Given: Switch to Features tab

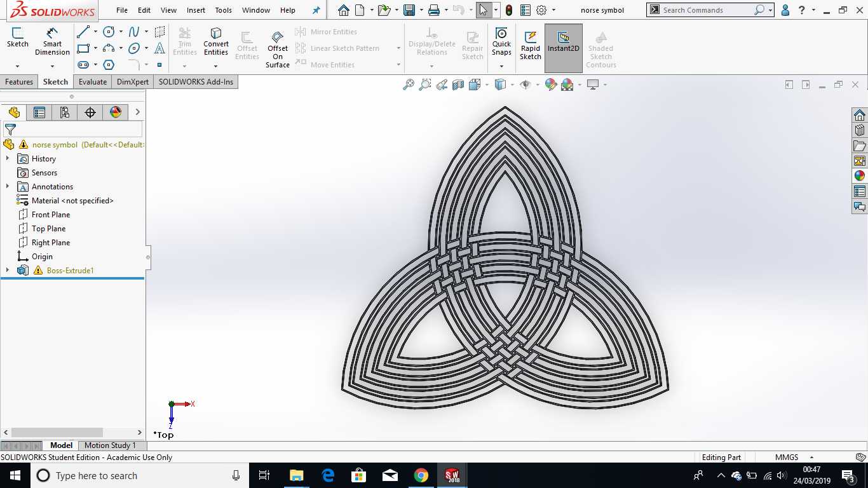Looking at the screenshot, I should pyautogui.click(x=19, y=82).
